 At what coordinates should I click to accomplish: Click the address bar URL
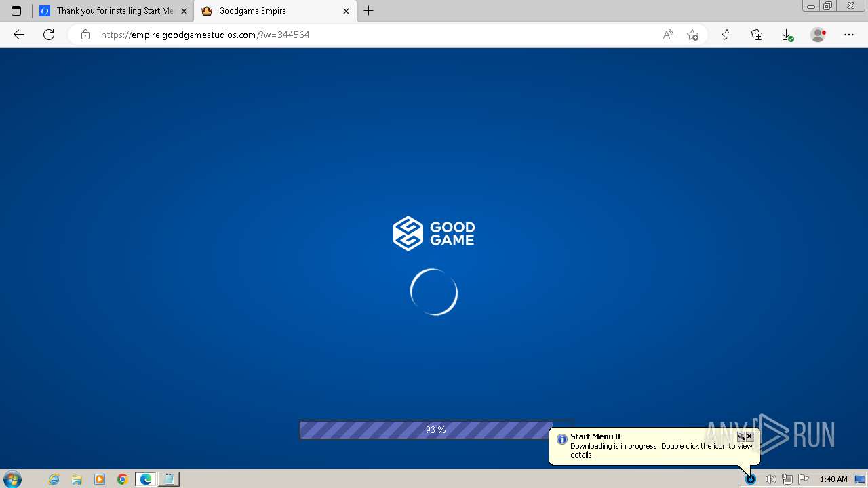point(205,35)
